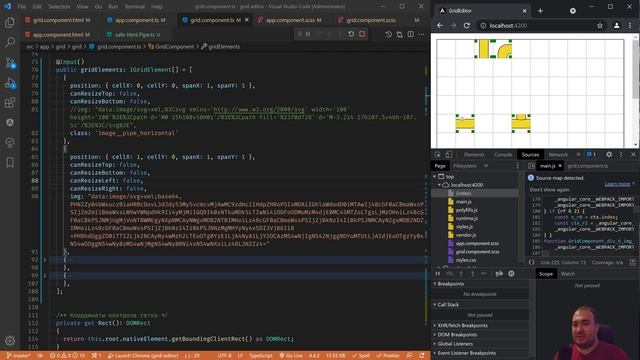
Task: Collapse the localhost:4200 tree node
Action: (x=440, y=185)
